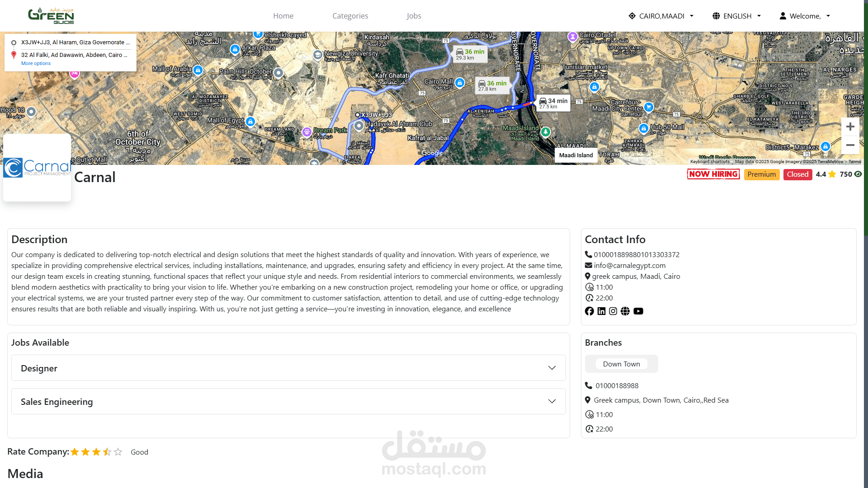Open the CAIRO,MAADI location dropdown
This screenshot has height=488, width=868.
tap(661, 16)
